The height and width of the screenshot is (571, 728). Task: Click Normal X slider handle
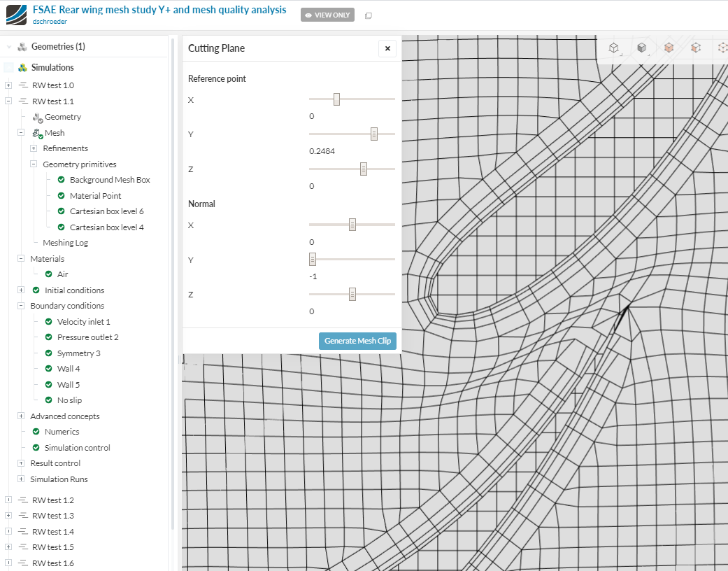352,225
